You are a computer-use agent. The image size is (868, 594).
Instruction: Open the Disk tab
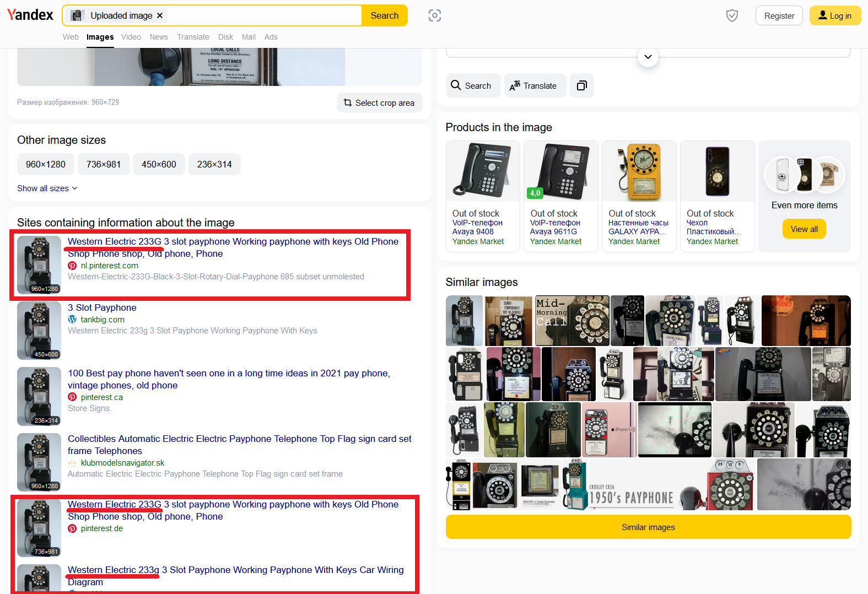225,37
